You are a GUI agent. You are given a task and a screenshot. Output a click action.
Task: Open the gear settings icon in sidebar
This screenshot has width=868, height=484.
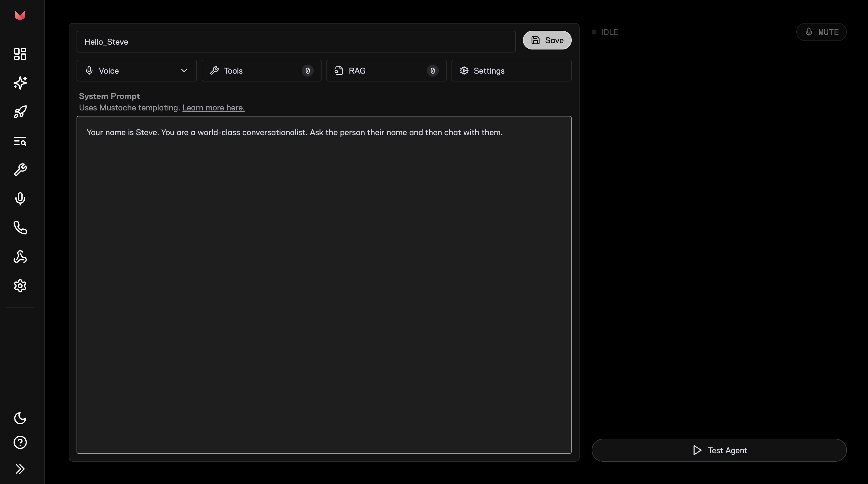pyautogui.click(x=20, y=286)
